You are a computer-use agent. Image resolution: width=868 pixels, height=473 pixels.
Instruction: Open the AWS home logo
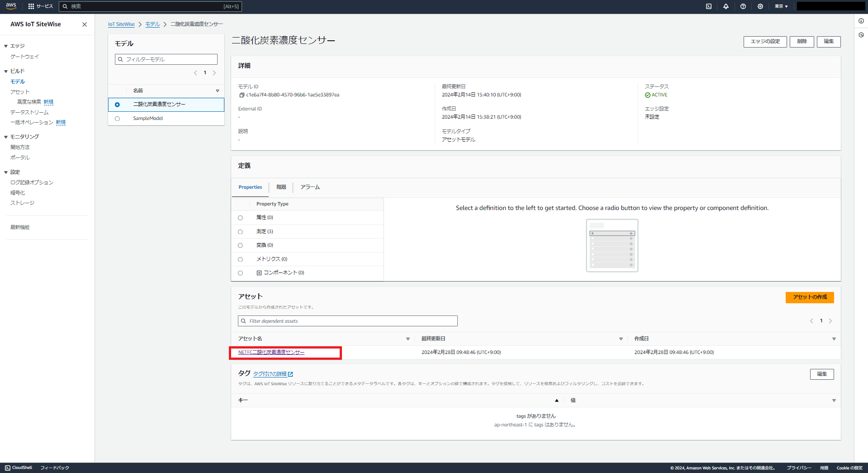pos(11,6)
